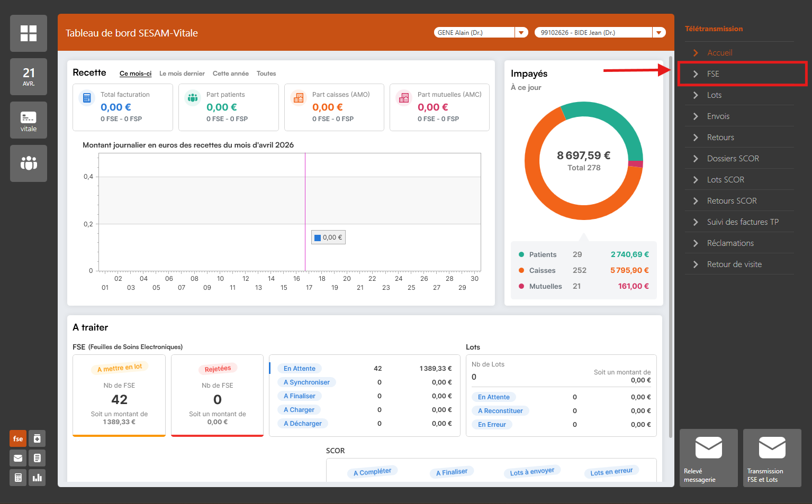
Task: Click the patients group icon in left sidebar
Action: (x=29, y=163)
